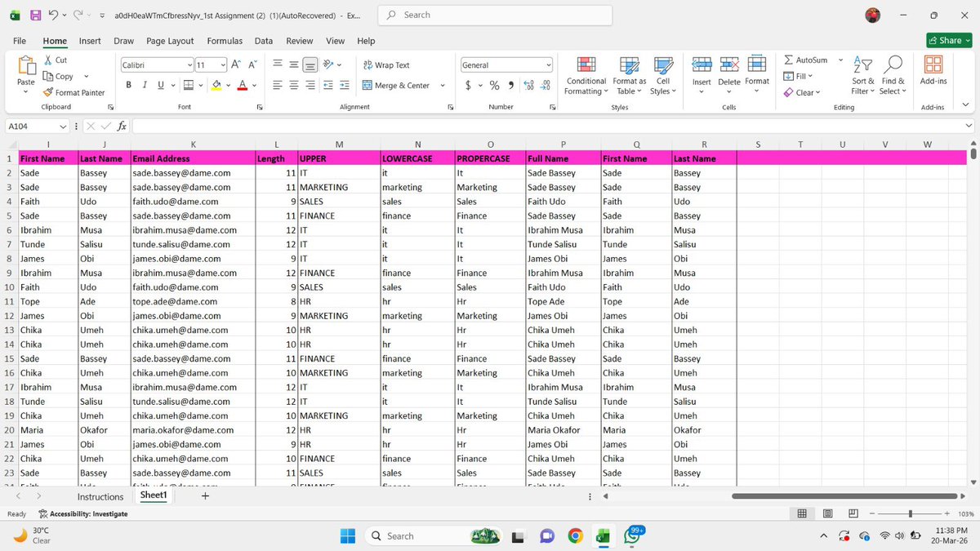Viewport: 980px width, 551px height.
Task: Switch to Page Break Preview view
Action: tap(853, 513)
